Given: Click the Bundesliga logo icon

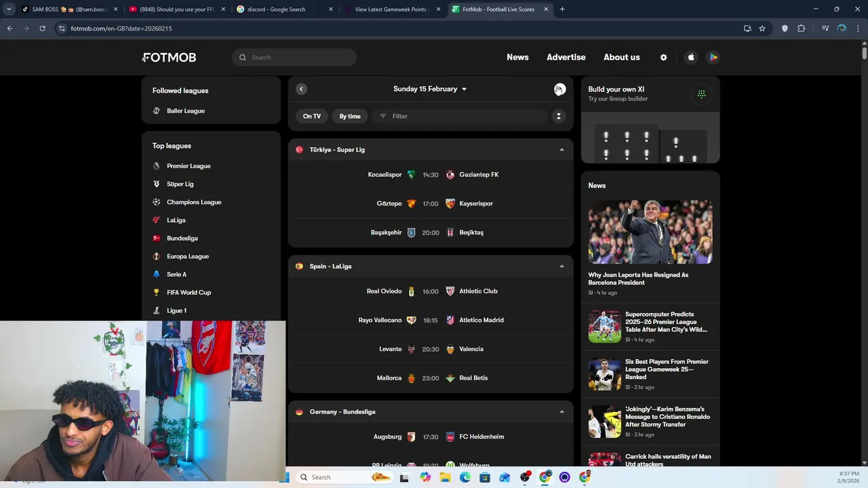Looking at the screenshot, I should (x=157, y=238).
